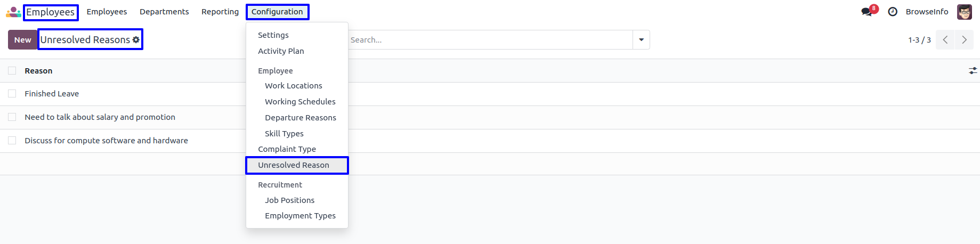Open the chat messages icon
Screen dimensions: 980x244
(x=867, y=12)
